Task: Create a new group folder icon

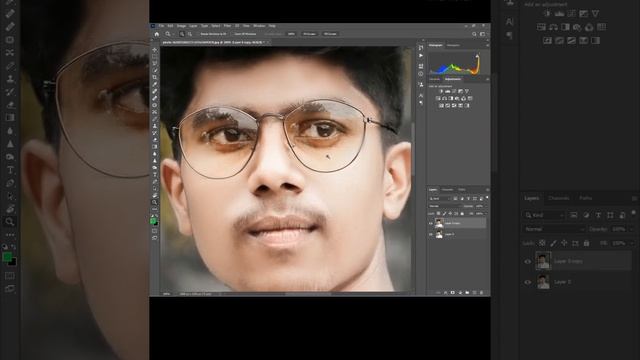Action: click(x=467, y=293)
